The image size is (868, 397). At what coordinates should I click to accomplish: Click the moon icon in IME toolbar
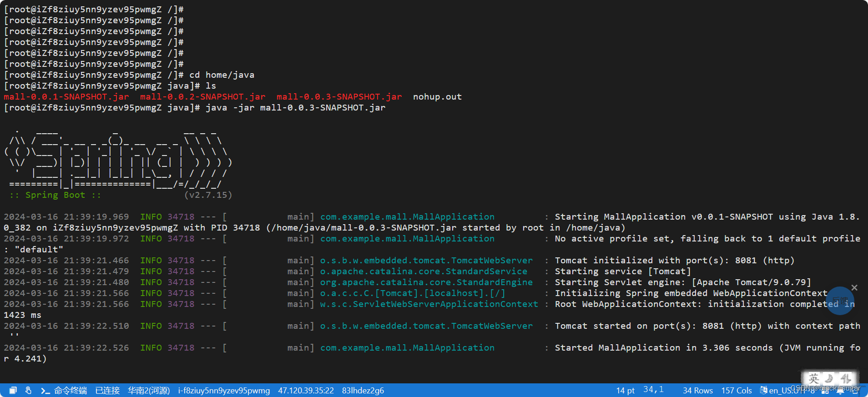(x=830, y=378)
